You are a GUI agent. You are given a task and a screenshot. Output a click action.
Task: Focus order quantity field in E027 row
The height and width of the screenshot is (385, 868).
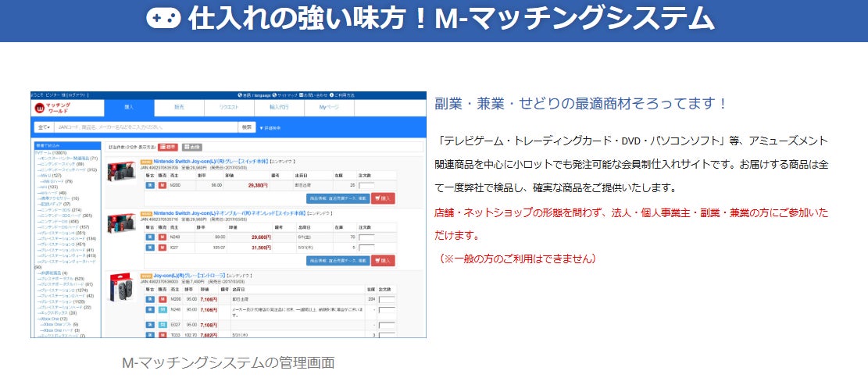(x=387, y=325)
